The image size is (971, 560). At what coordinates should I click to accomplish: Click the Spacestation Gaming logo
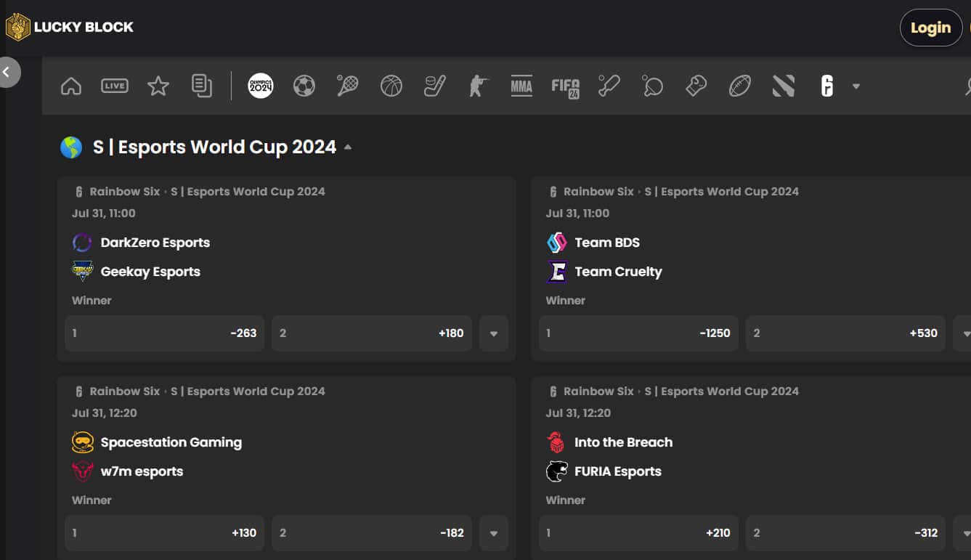[x=83, y=442]
